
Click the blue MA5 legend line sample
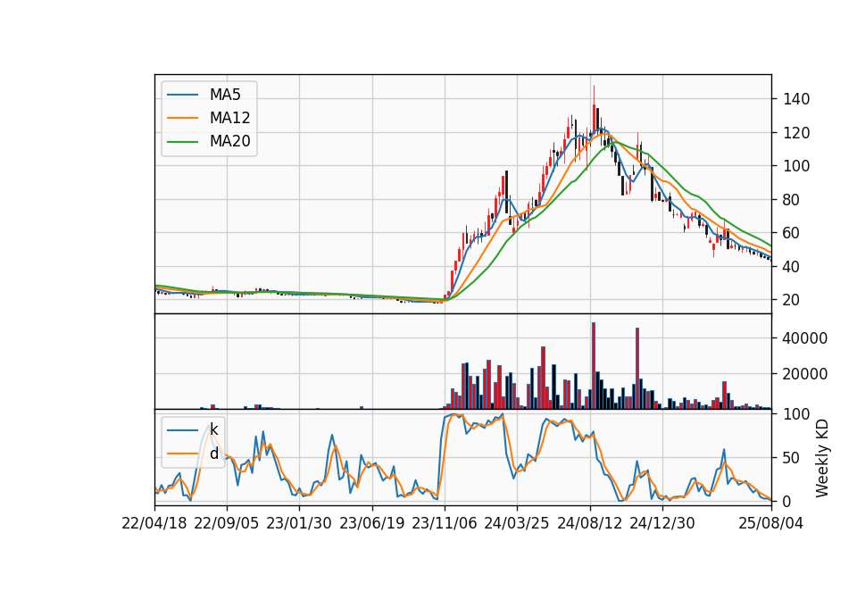pyautogui.click(x=182, y=96)
